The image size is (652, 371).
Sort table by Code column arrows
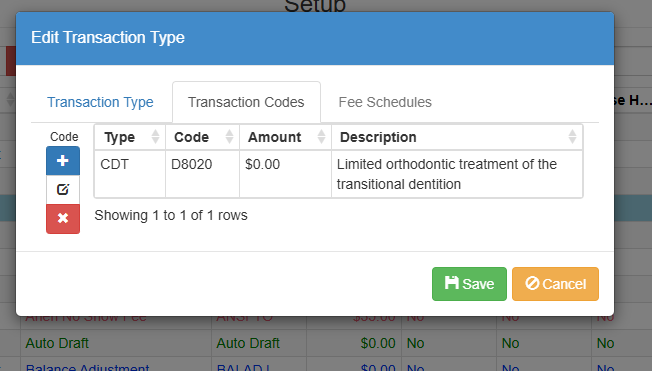click(x=229, y=137)
